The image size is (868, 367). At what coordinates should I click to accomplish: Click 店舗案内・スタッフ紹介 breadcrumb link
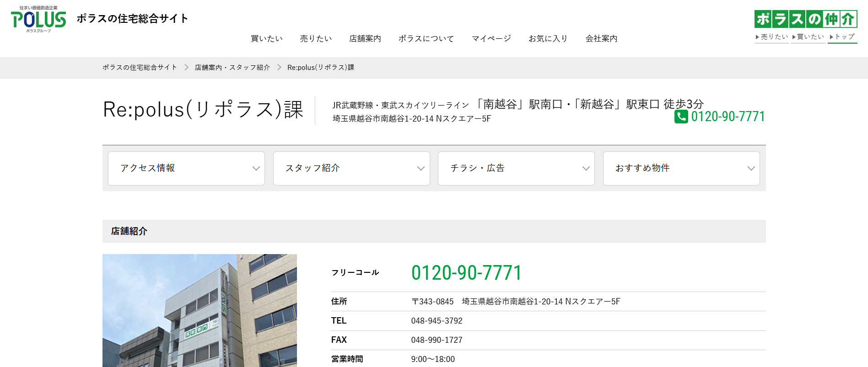tap(232, 67)
